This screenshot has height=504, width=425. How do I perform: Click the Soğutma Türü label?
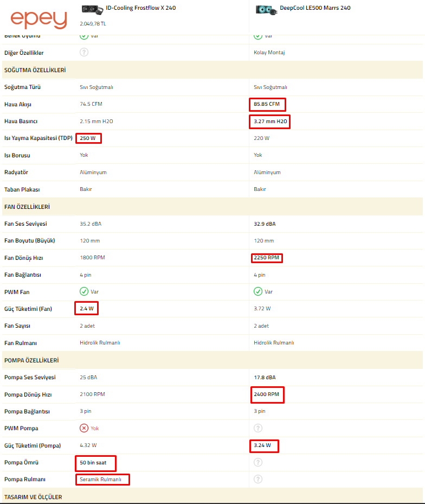(22, 87)
